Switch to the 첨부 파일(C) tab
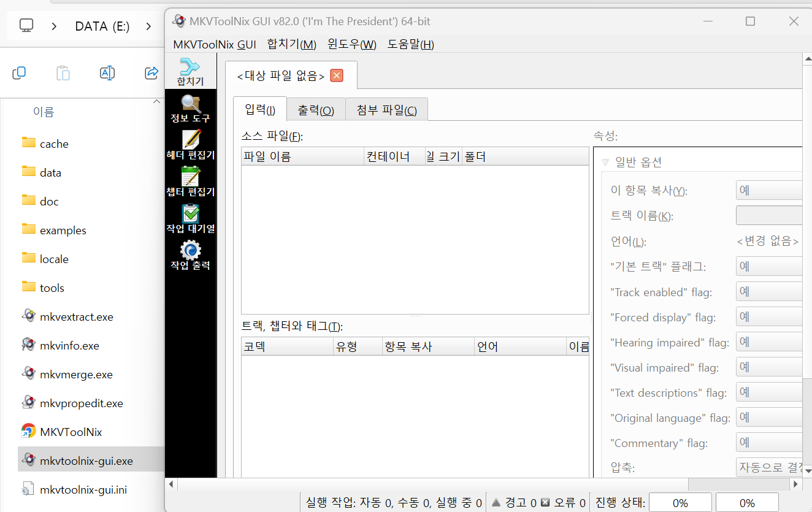 pyautogui.click(x=386, y=110)
